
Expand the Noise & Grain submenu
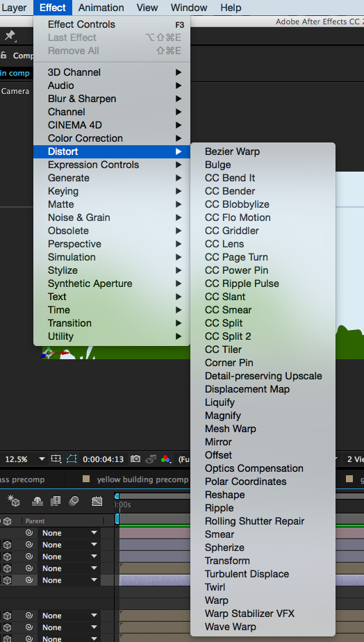(x=112, y=217)
